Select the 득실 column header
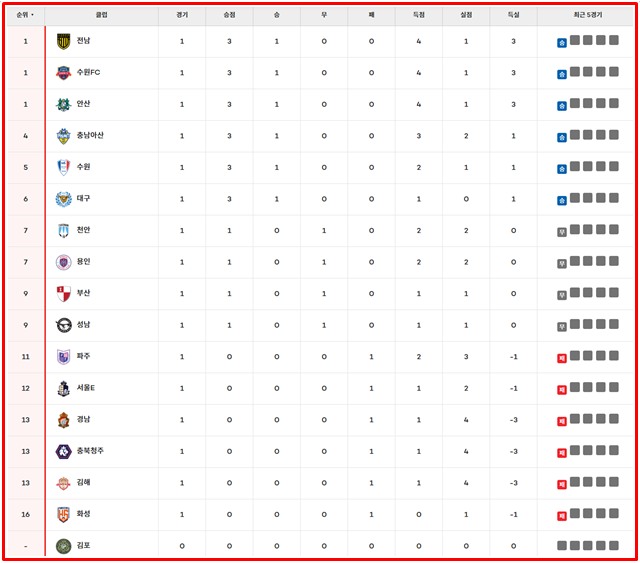This screenshot has width=640, height=563. coord(513,16)
